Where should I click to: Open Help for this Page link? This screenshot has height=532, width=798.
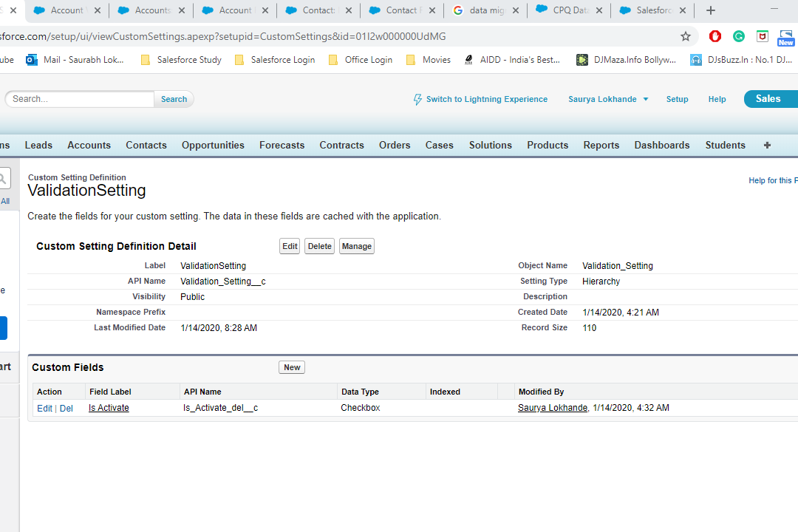[773, 180]
